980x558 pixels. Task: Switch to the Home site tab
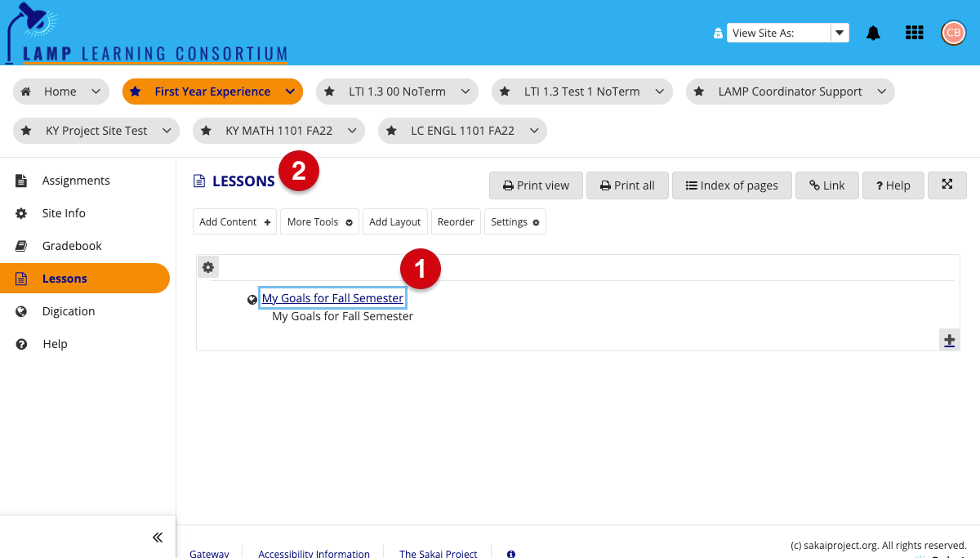point(60,92)
